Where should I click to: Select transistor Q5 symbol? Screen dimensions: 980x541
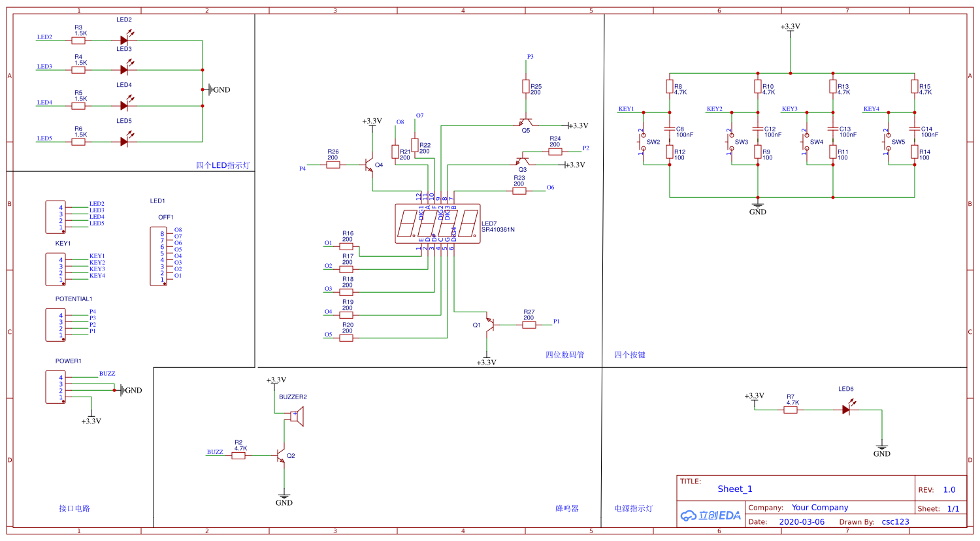tap(525, 123)
